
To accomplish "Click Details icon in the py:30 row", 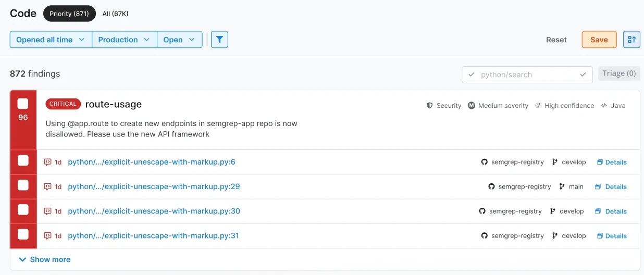I will click(x=598, y=211).
